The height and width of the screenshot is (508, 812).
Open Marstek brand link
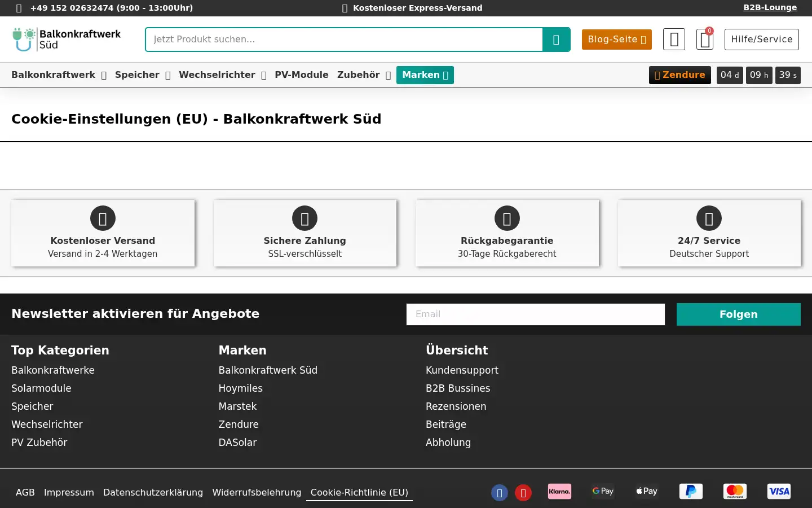[x=237, y=406]
